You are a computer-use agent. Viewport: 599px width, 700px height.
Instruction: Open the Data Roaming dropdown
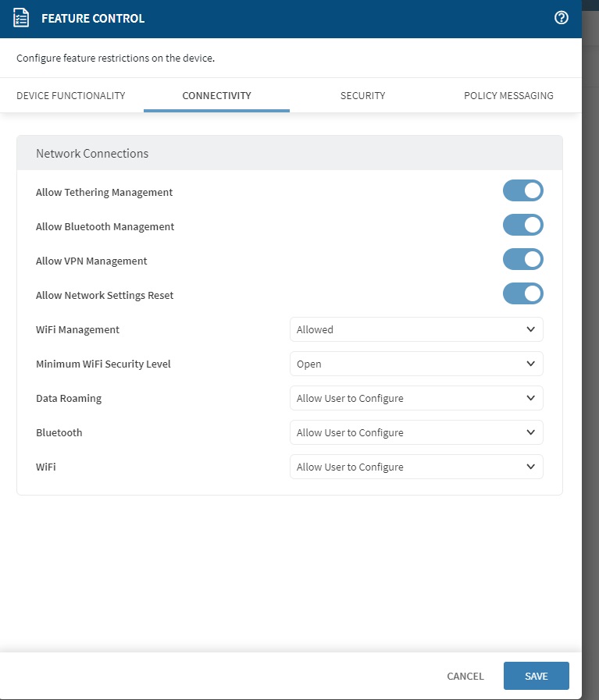[x=415, y=398]
